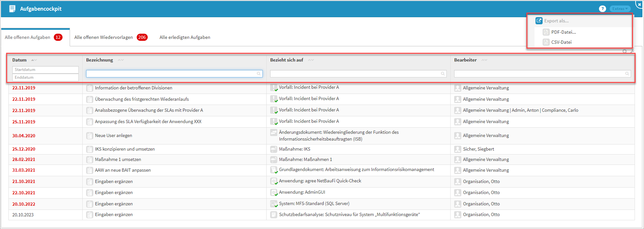Click the Enddatum filter field

(45, 77)
